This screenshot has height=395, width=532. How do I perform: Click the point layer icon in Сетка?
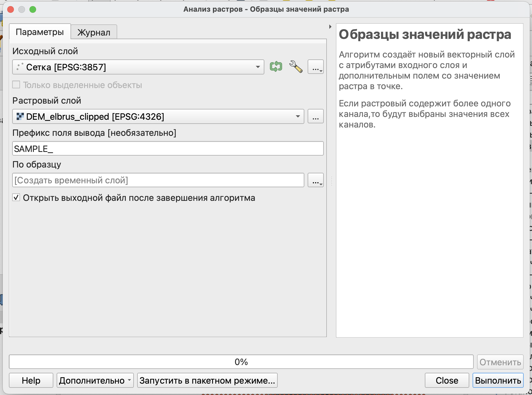[20, 67]
